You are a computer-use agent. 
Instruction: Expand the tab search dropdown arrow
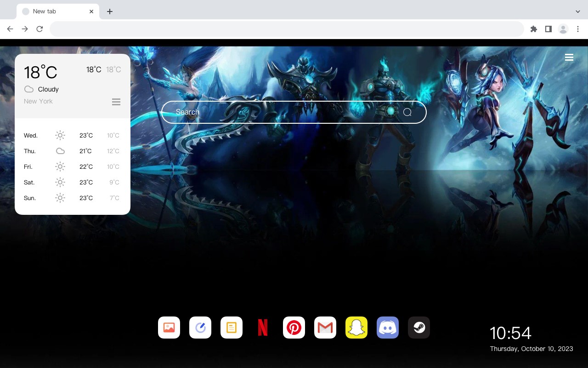578,11
